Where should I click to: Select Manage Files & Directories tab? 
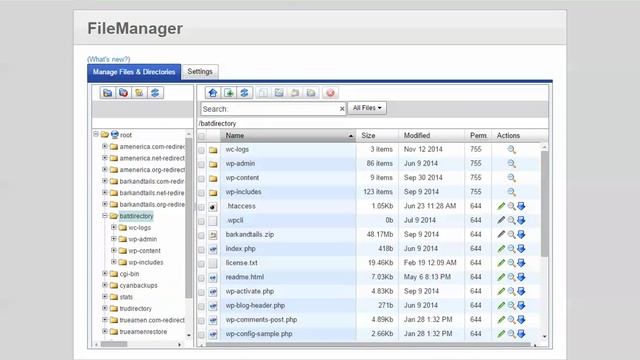click(x=134, y=72)
